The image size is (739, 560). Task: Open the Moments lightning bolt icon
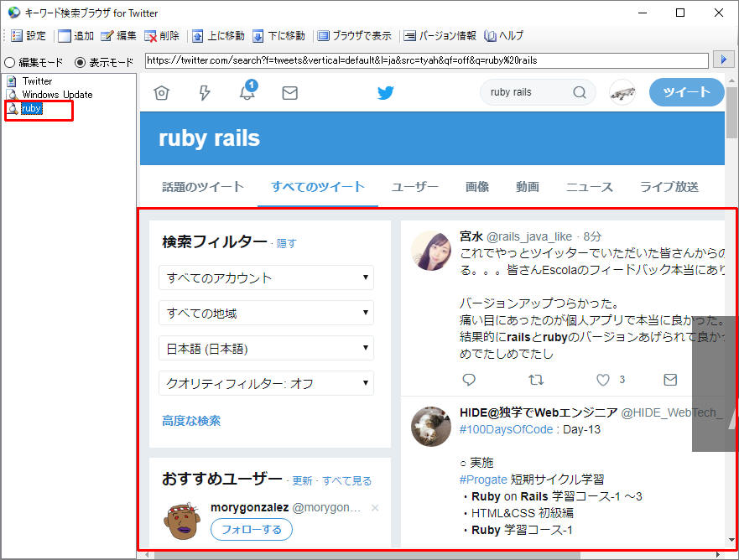(x=204, y=93)
